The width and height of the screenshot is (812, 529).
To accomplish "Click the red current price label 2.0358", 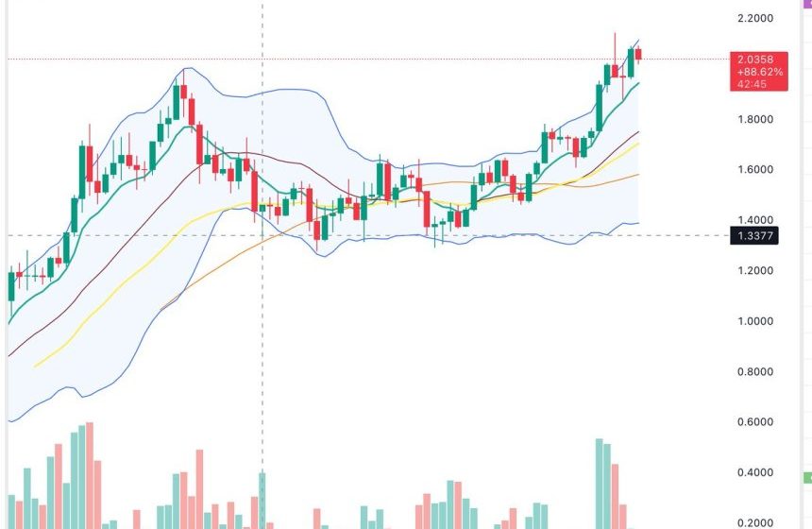I will pos(753,60).
